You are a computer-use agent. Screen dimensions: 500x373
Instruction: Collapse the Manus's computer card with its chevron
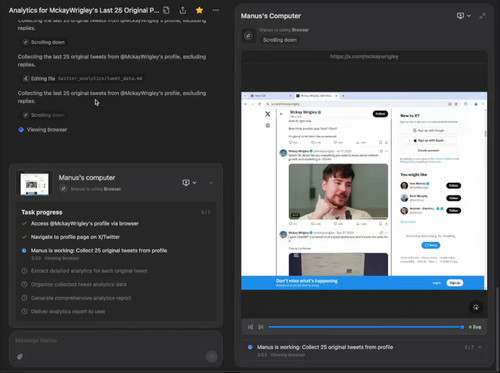pyautogui.click(x=211, y=183)
